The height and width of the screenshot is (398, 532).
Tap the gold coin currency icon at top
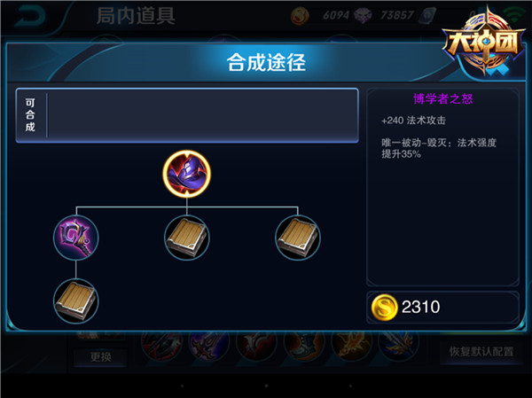click(300, 16)
